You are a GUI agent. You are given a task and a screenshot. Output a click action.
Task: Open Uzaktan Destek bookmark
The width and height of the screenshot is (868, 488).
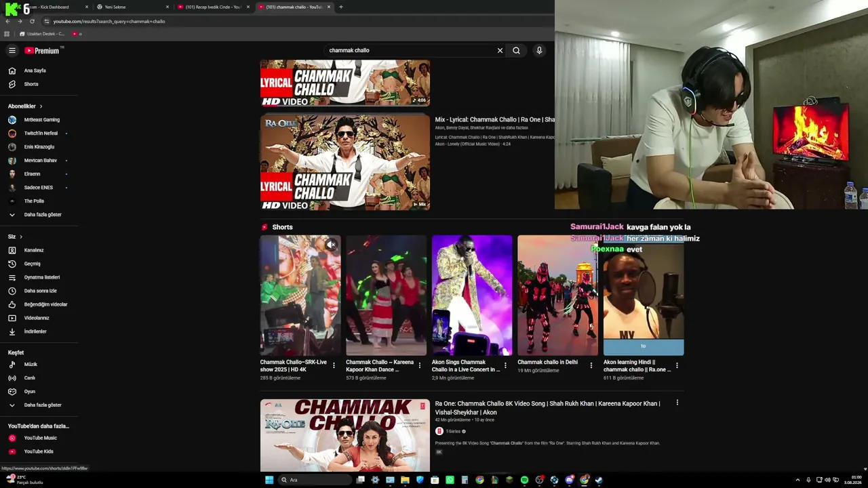[42, 34]
